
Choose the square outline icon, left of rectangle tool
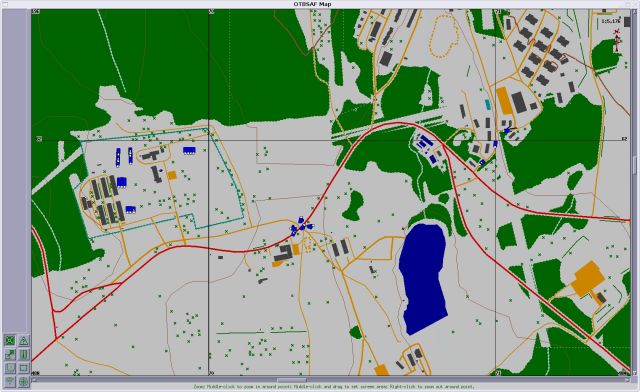(10, 368)
